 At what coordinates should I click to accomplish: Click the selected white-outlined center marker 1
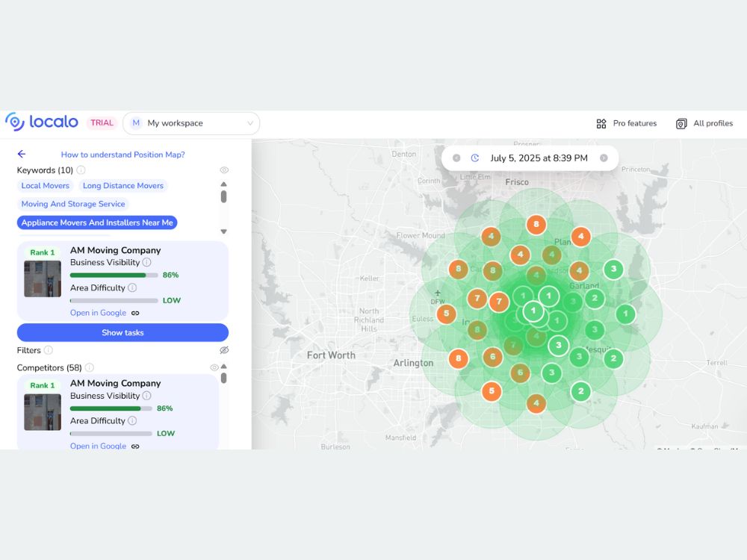[x=533, y=311]
